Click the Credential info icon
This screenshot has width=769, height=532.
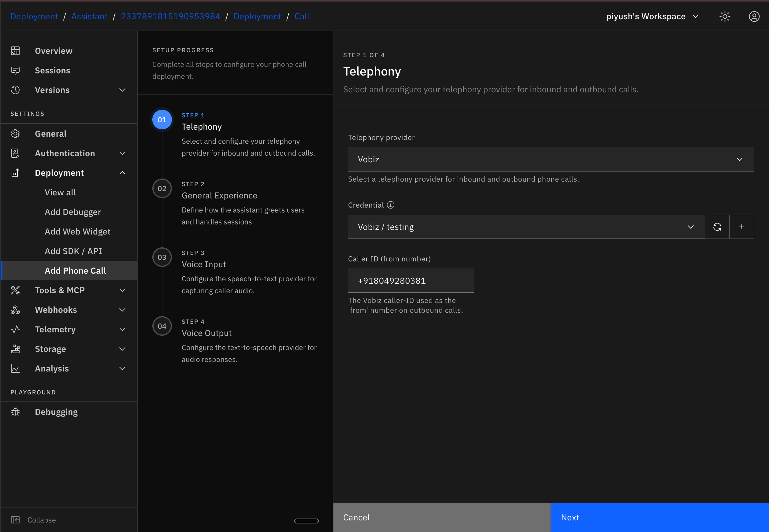(x=391, y=205)
